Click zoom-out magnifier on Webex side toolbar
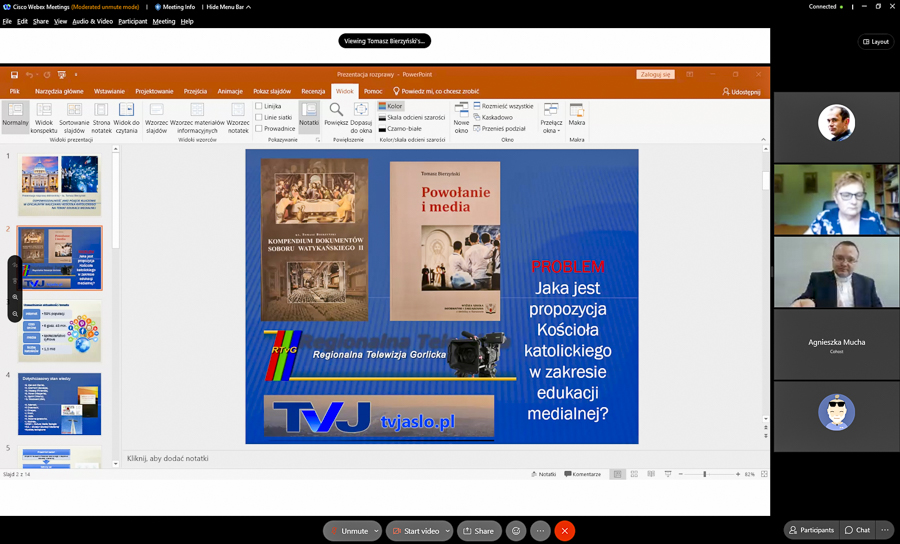900x544 pixels. point(15,314)
